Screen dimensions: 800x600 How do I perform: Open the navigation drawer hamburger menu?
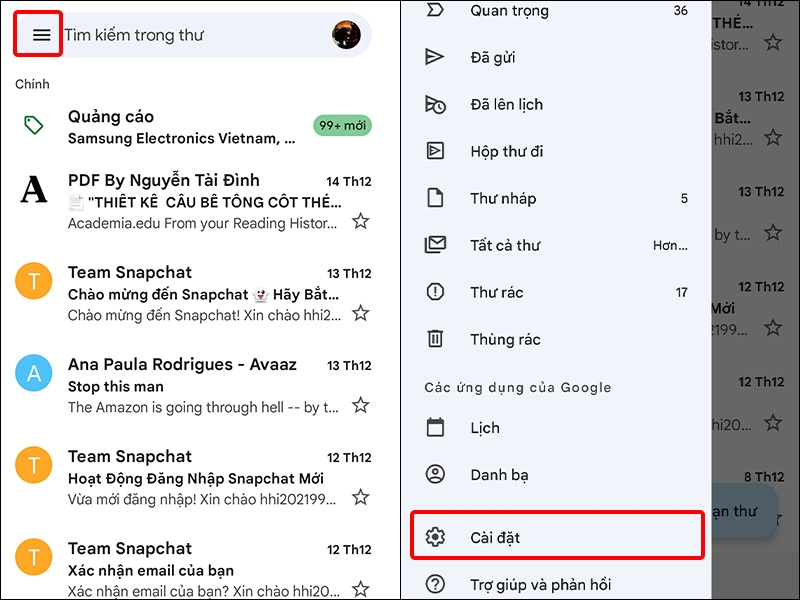point(39,35)
